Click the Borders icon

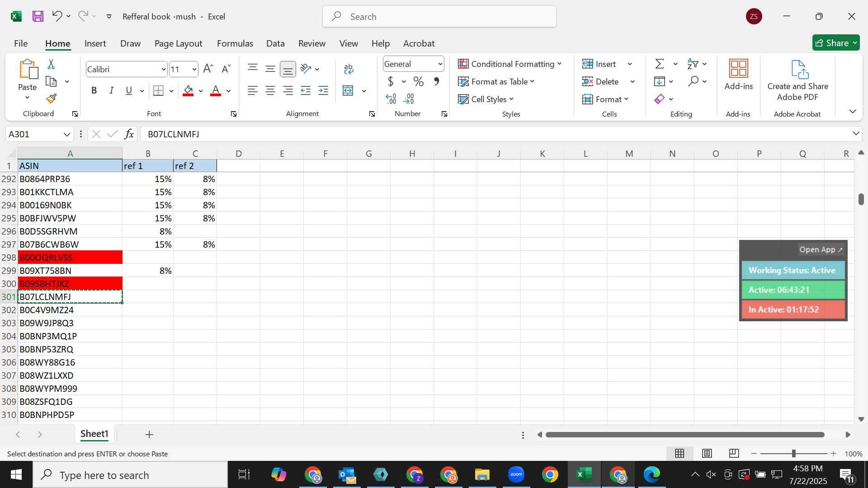click(x=158, y=91)
